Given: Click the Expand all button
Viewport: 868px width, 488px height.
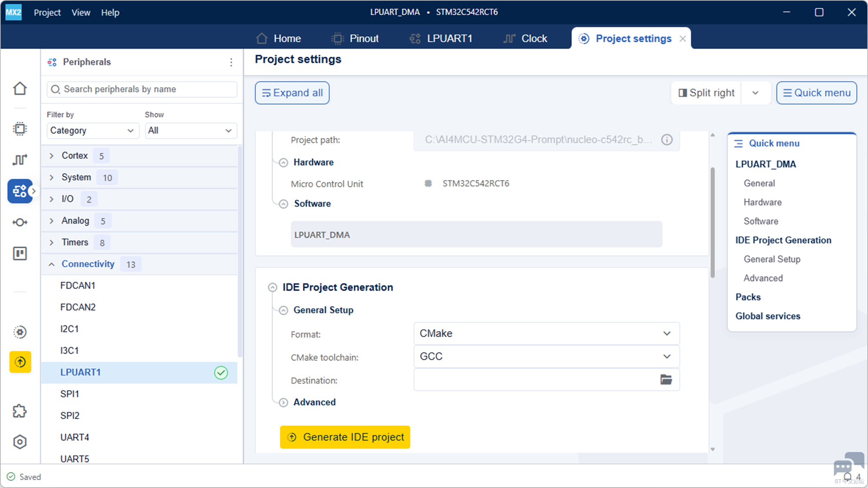Looking at the screenshot, I should (292, 93).
